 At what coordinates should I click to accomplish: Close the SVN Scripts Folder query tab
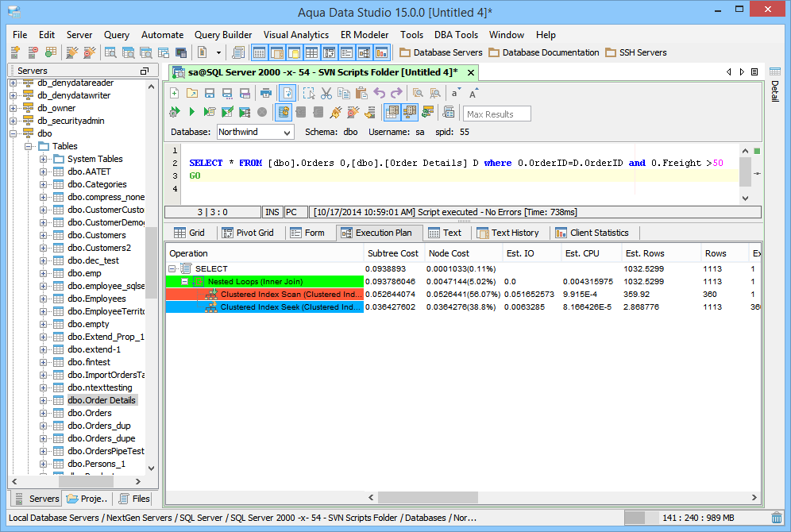[x=471, y=72]
